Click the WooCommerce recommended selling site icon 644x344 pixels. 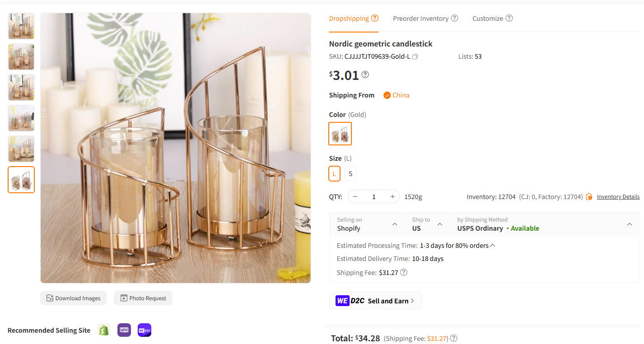point(124,330)
